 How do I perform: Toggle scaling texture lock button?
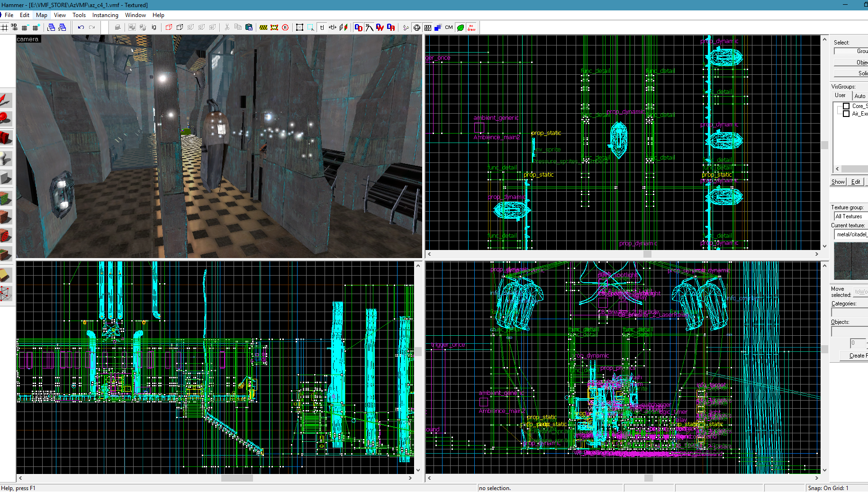tap(333, 27)
